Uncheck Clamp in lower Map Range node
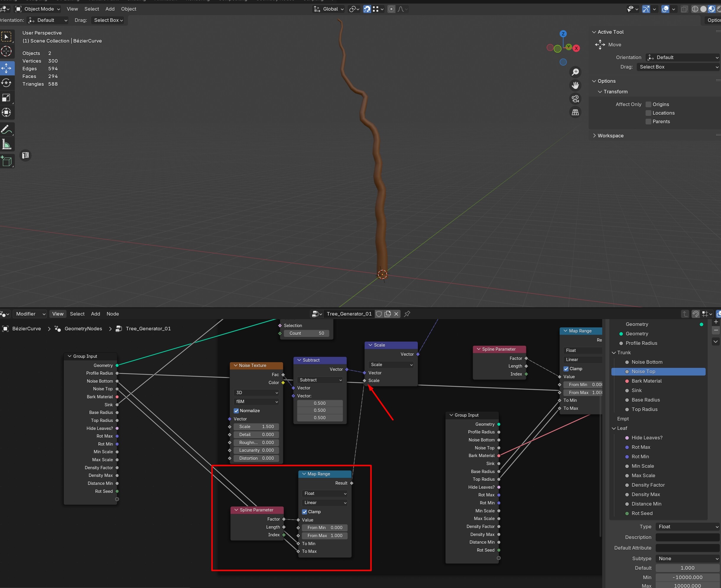Screen dimensions: 721x588 pyautogui.click(x=304, y=512)
